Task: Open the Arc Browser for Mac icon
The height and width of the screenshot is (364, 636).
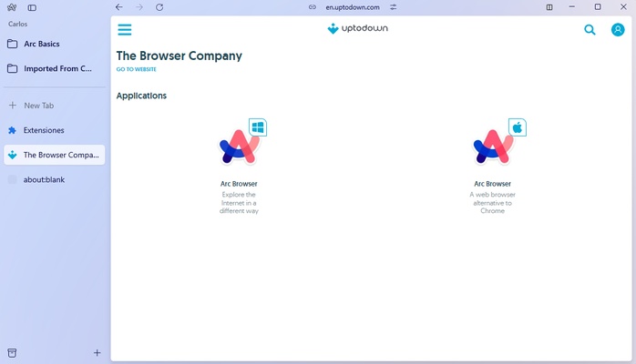Action: point(492,147)
